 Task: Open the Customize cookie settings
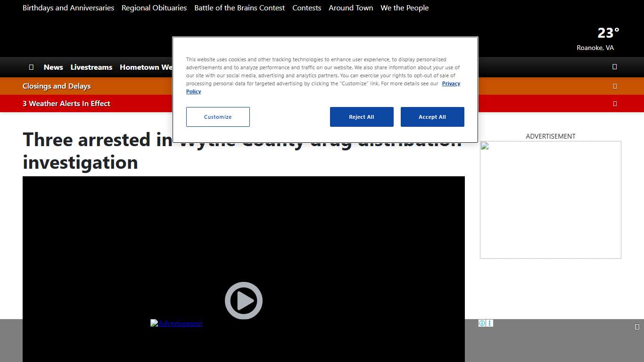pos(218,117)
